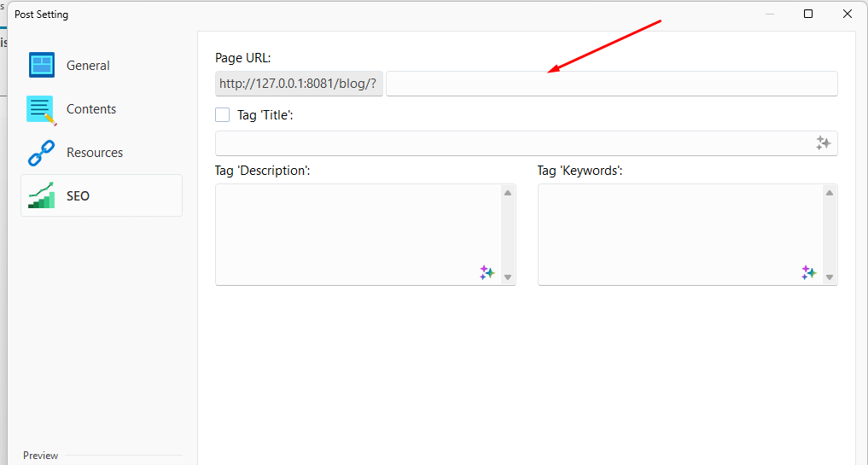Select the SEO tab label

(x=78, y=196)
